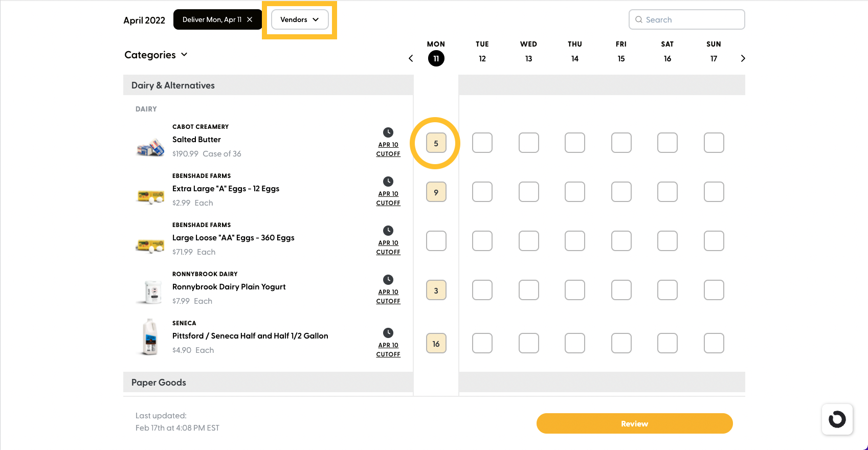This screenshot has width=868, height=450.
Task: Click empty Monday box for Large Loose Eggs
Action: point(436,241)
